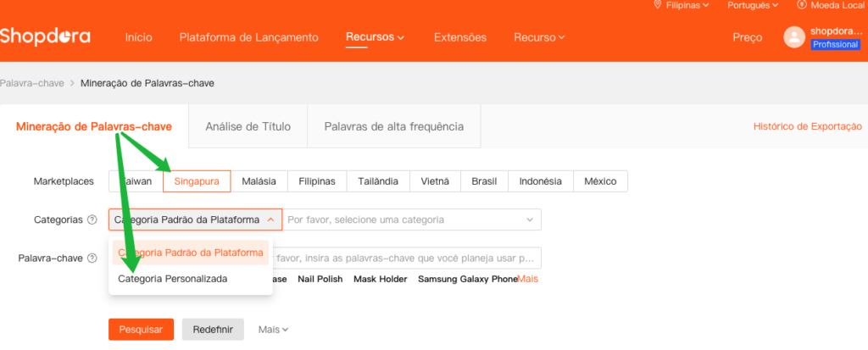Viewport: 868px width, 350px height.
Task: Open the 'selecione uma categoria' dropdown
Action: (x=412, y=220)
